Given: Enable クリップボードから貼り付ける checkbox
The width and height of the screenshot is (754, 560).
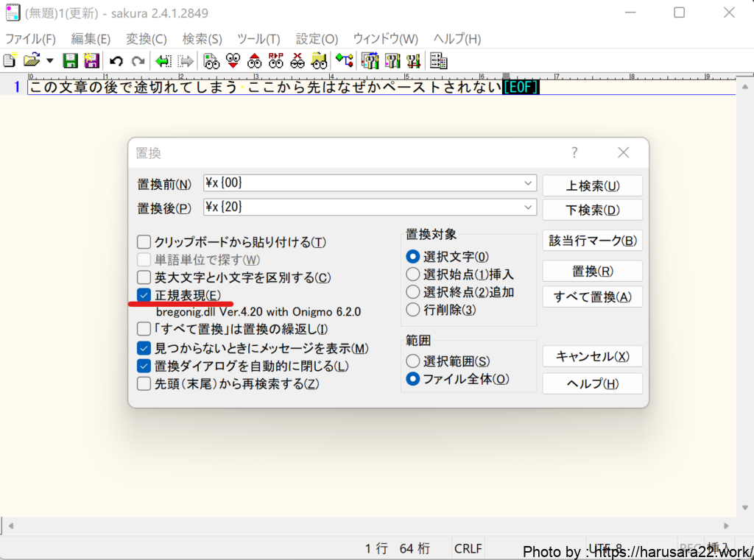Looking at the screenshot, I should click(x=144, y=242).
